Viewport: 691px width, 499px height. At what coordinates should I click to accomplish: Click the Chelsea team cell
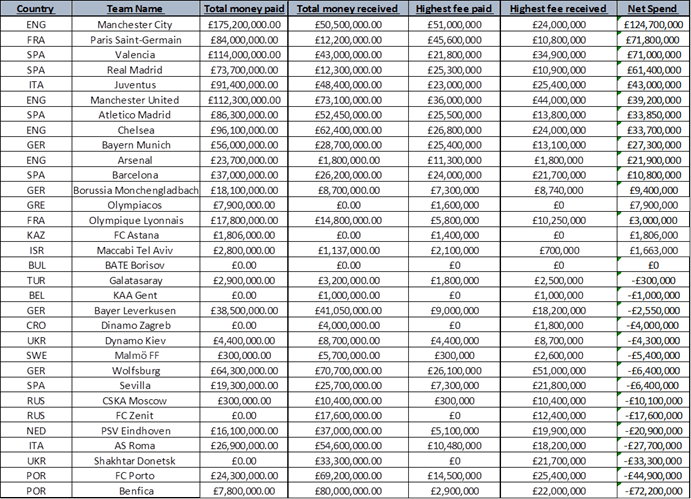135,130
